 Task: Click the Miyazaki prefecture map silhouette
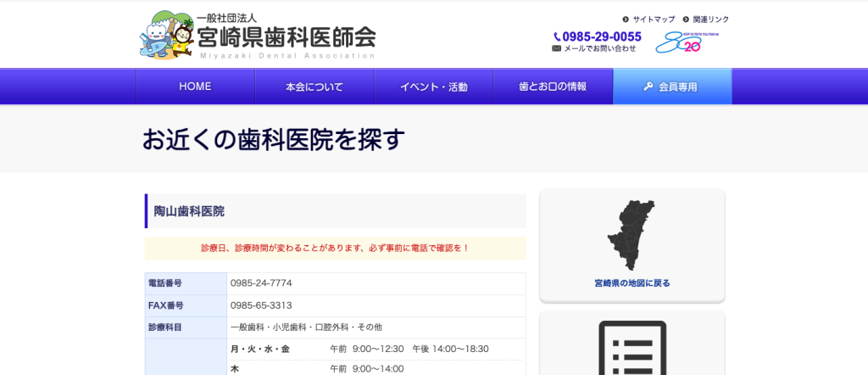tap(632, 236)
